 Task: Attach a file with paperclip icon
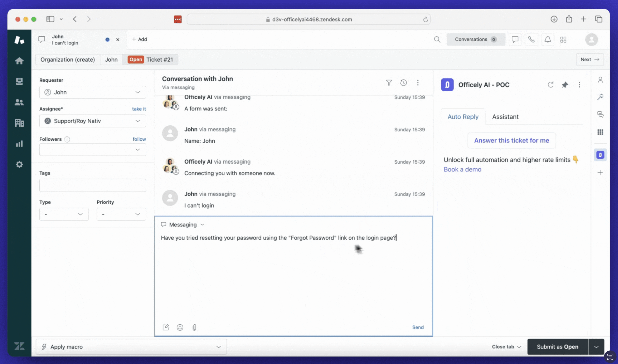coord(194,327)
